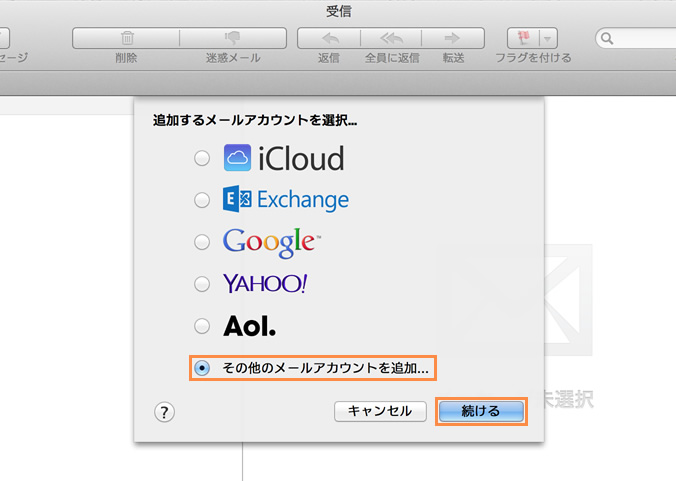Click the Flag toolbar icon
The height and width of the screenshot is (481, 676).
click(524, 39)
